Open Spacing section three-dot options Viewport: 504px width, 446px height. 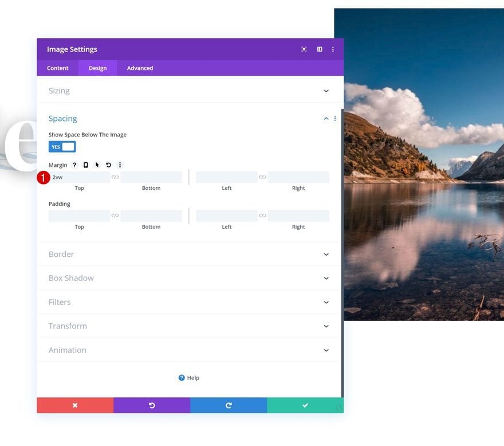pyautogui.click(x=335, y=119)
